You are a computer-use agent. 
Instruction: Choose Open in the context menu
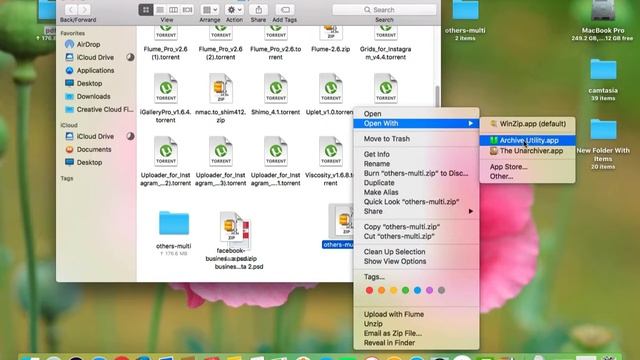[416, 113]
